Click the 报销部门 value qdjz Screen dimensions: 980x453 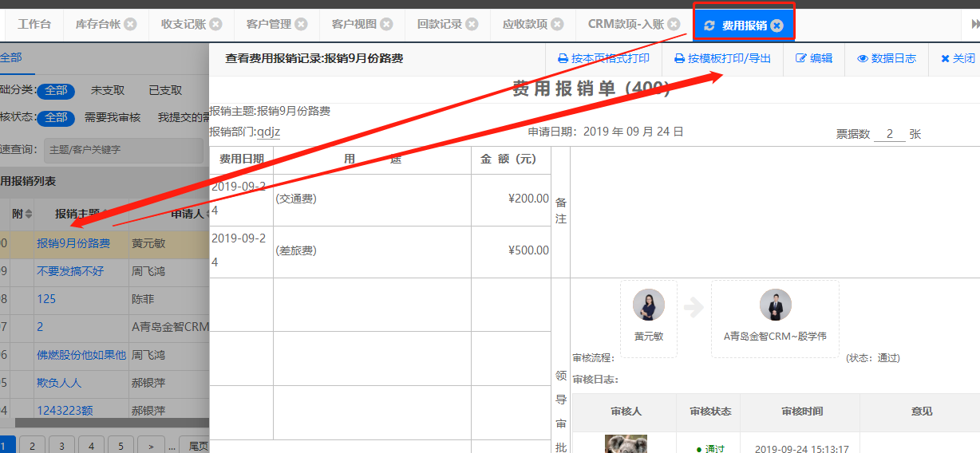tap(268, 132)
